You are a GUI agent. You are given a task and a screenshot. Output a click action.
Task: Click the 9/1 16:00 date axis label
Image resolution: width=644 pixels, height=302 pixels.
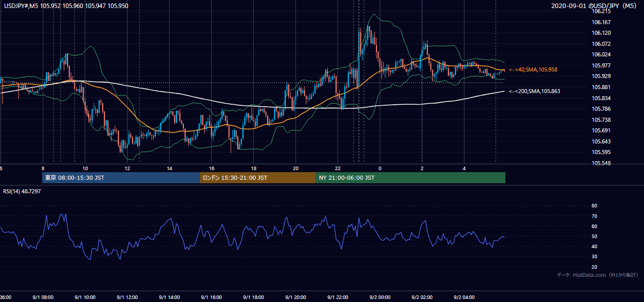(211, 297)
